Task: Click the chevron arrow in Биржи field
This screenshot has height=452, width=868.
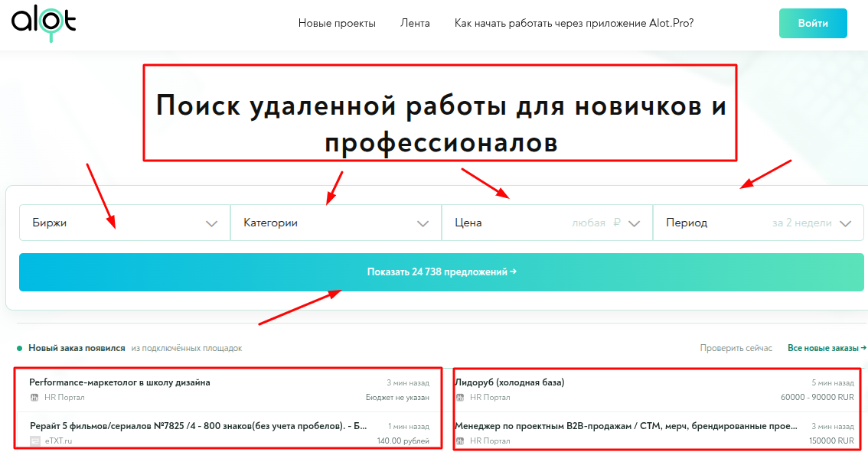Action: [211, 223]
